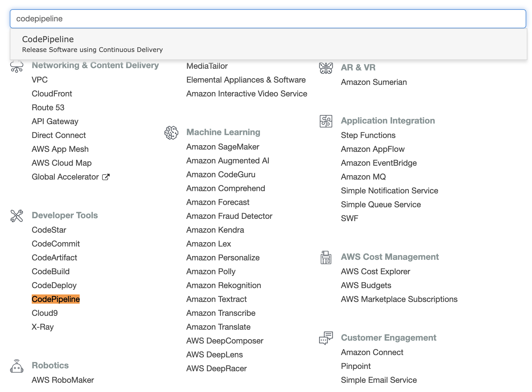Open Amazon Textract
The height and width of the screenshot is (392, 532).
coord(216,299)
